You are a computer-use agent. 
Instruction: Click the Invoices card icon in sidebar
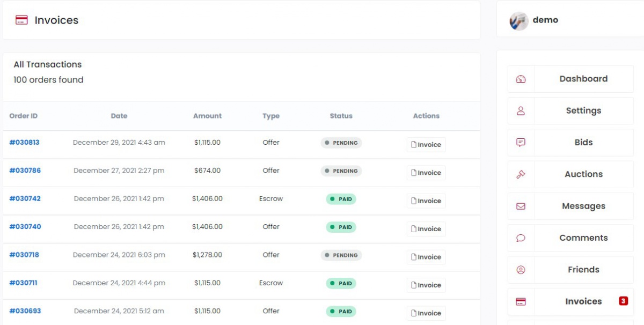coord(521,301)
